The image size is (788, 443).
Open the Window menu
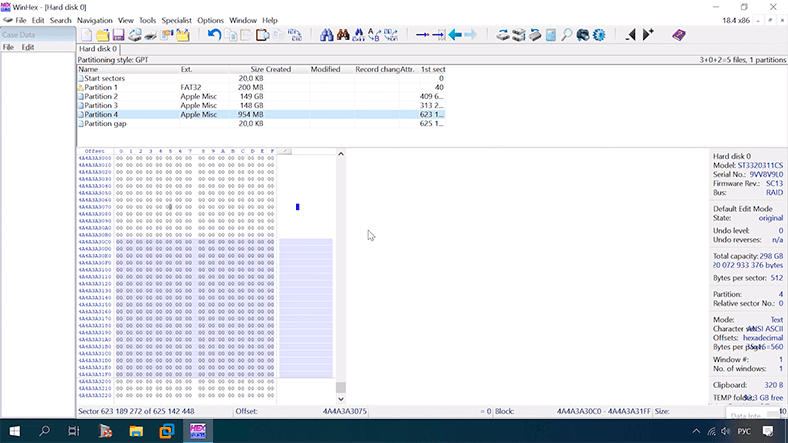243,21
